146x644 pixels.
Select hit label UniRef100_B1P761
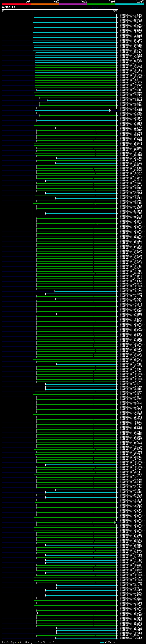pos(131,249)
